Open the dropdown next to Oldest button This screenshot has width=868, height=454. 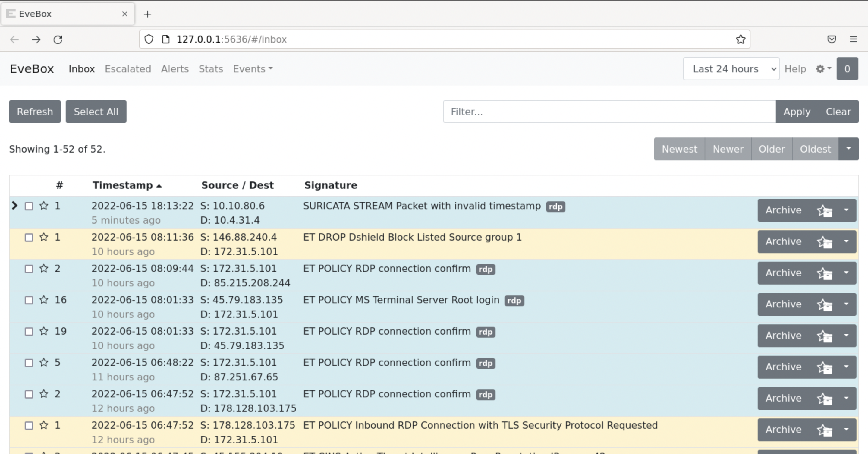[x=848, y=149]
